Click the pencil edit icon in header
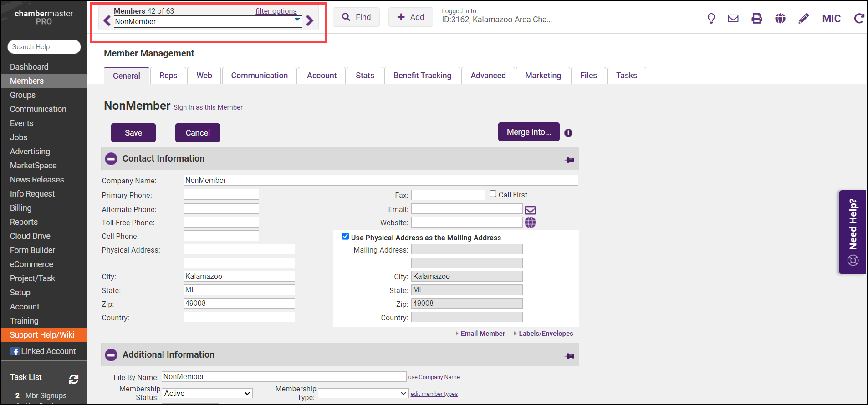This screenshot has width=868, height=405. [803, 18]
